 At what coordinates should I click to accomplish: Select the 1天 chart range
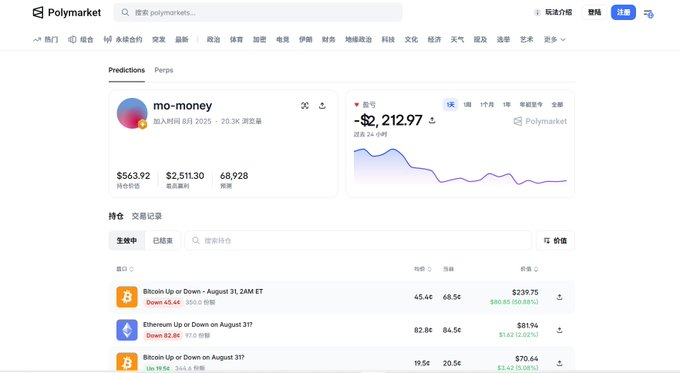point(451,105)
